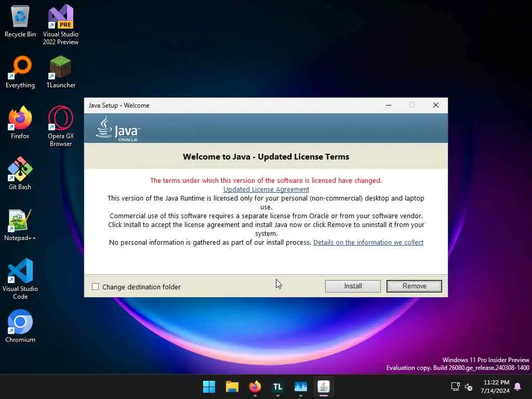Open the Recycle Bin desktop icon
This screenshot has height=399, width=532.
20,21
